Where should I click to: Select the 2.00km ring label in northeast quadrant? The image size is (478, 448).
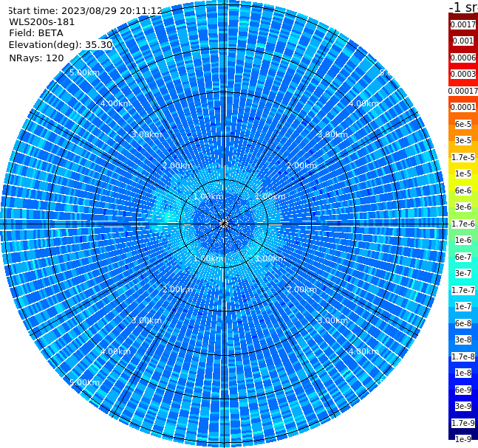[x=302, y=165]
